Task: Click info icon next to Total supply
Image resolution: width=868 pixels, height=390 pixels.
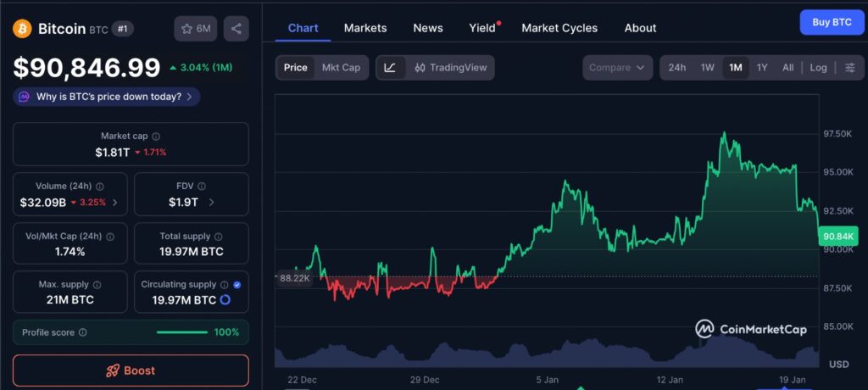Action: 219,237
